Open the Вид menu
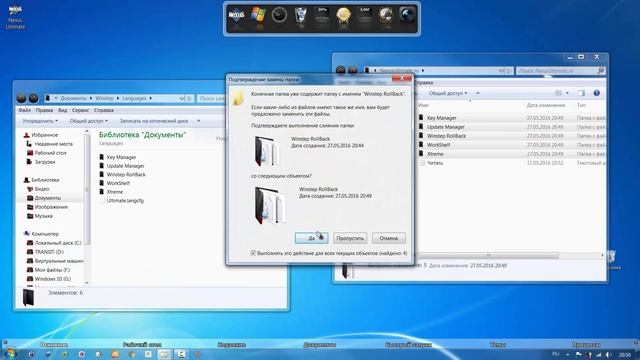The height and width of the screenshot is (360, 640). tap(62, 110)
